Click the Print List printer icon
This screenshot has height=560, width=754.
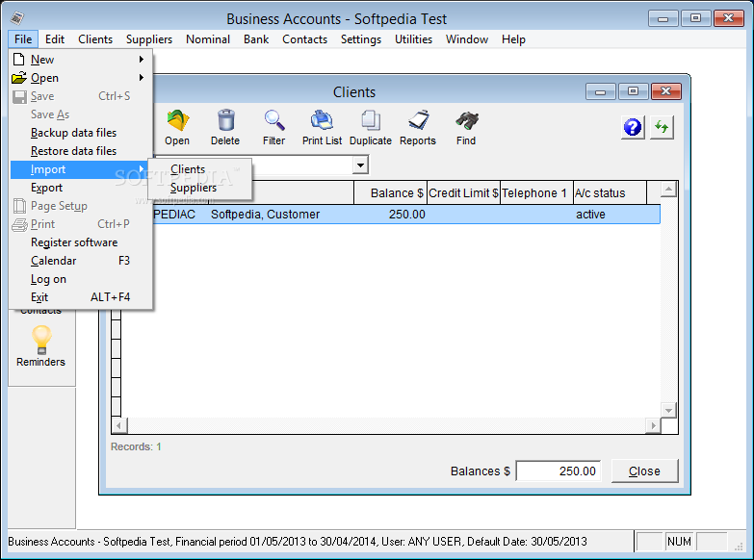(322, 120)
